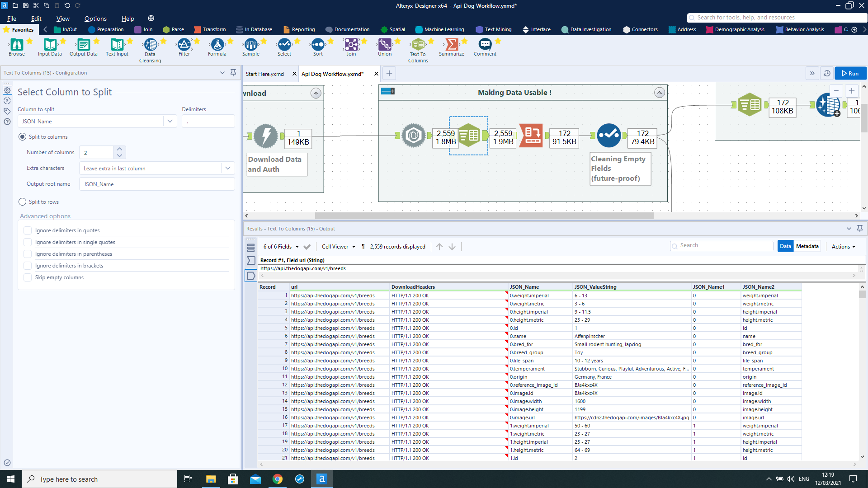Select the Formula tool in palette
This screenshot has height=488, width=868.
click(217, 45)
